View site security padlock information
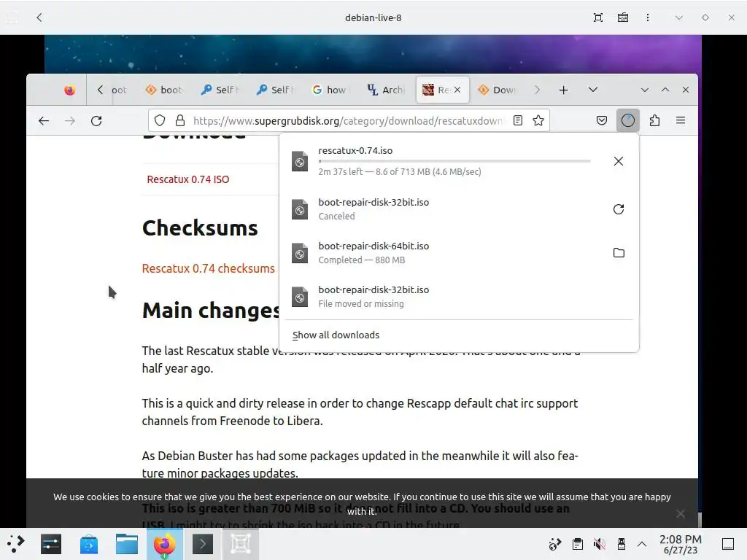The image size is (747, 560). [180, 120]
